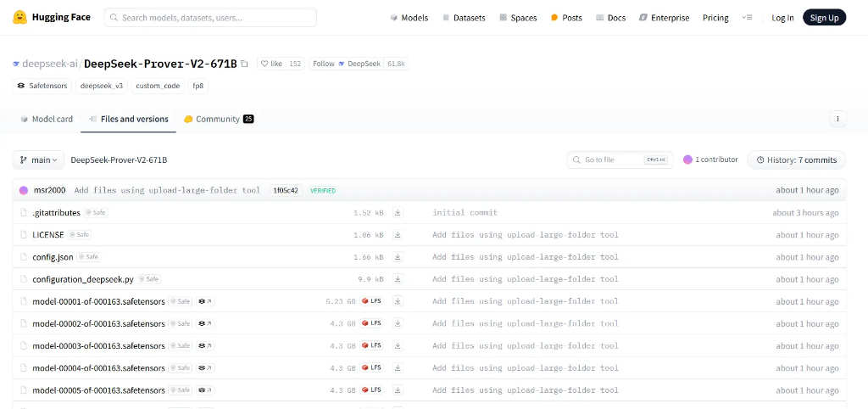868x409 pixels.
Task: Select the fp8 tag
Action: pos(198,86)
